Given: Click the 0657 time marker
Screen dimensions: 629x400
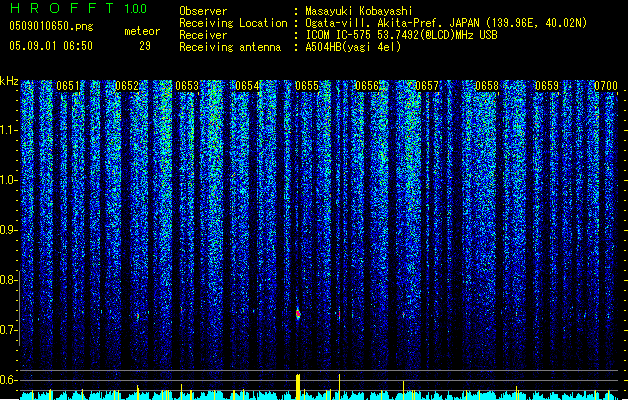Looking at the screenshot, I should [427, 86].
